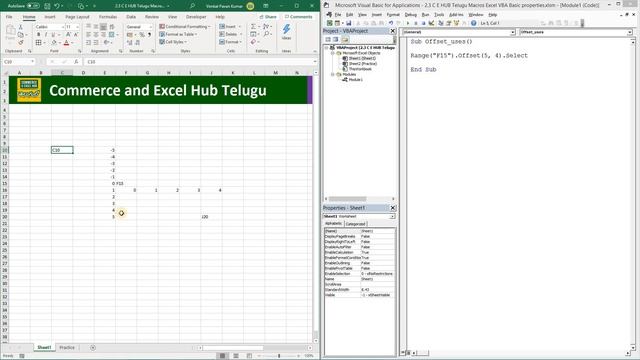The height and width of the screenshot is (360, 640).
Task: Click the Reset stop icon in VBA toolbar
Action: coord(423,23)
